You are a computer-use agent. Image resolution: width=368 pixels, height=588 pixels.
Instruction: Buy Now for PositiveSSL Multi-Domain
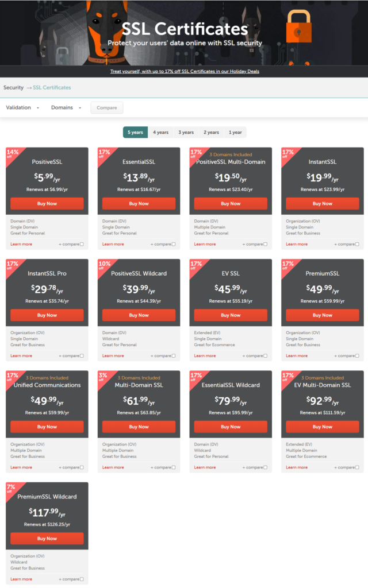[x=231, y=204]
